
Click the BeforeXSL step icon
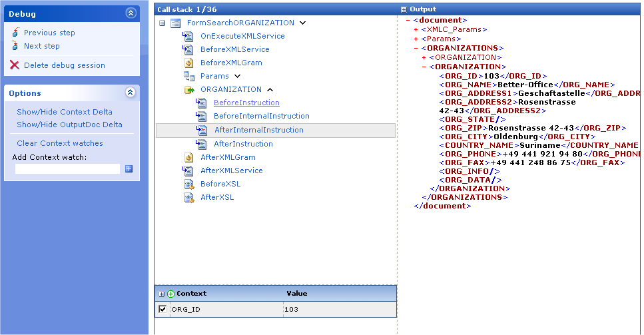(188, 184)
